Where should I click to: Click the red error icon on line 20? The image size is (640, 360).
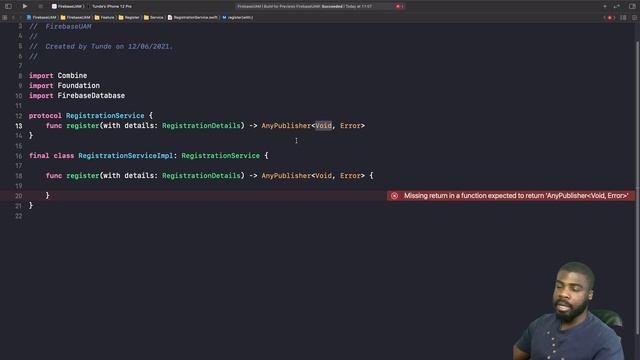[x=394, y=196]
